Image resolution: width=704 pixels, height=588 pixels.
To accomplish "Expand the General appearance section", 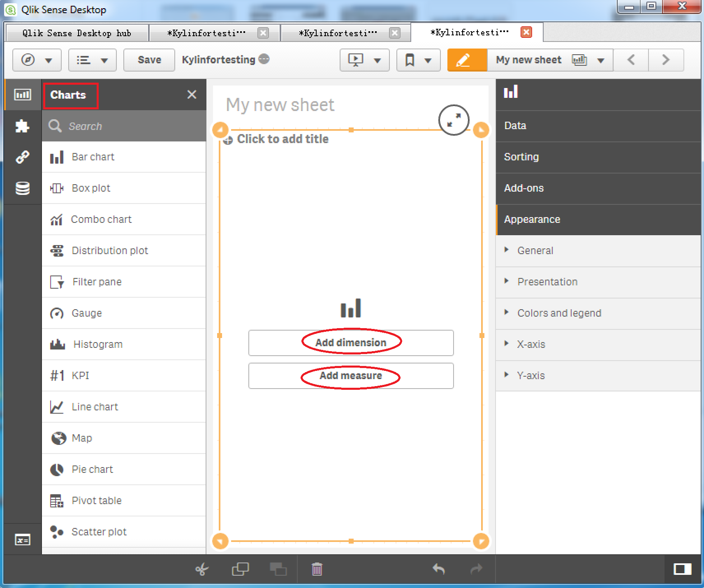I will pyautogui.click(x=535, y=250).
